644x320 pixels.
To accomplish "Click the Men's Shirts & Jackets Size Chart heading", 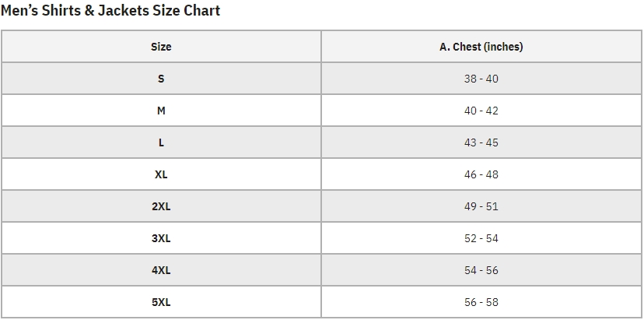I will (x=110, y=11).
